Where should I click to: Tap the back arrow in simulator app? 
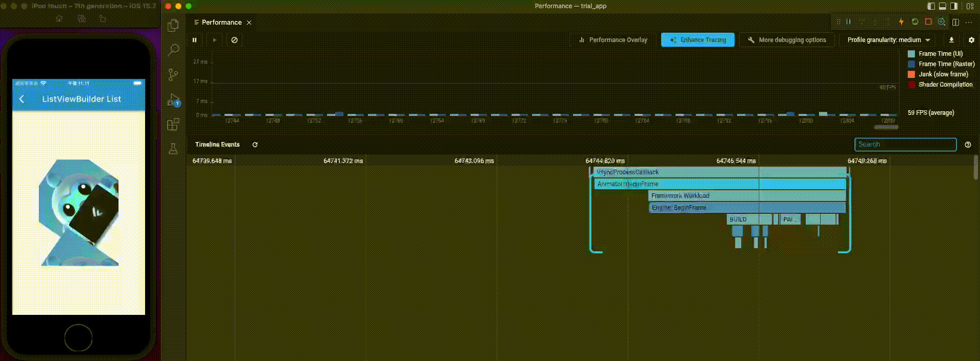tap(22, 99)
